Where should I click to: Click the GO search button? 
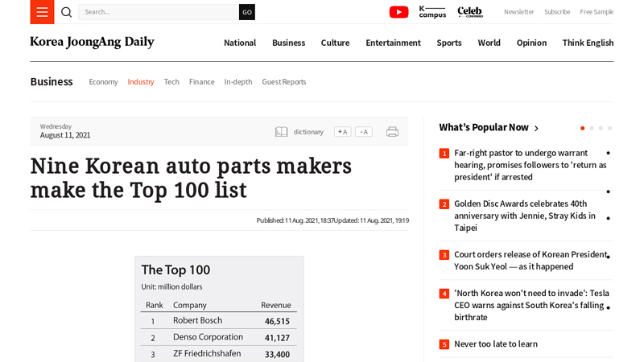click(x=247, y=12)
